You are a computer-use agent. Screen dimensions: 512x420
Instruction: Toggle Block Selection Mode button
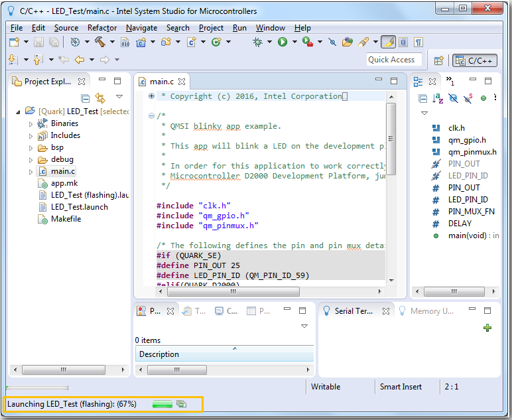404,42
